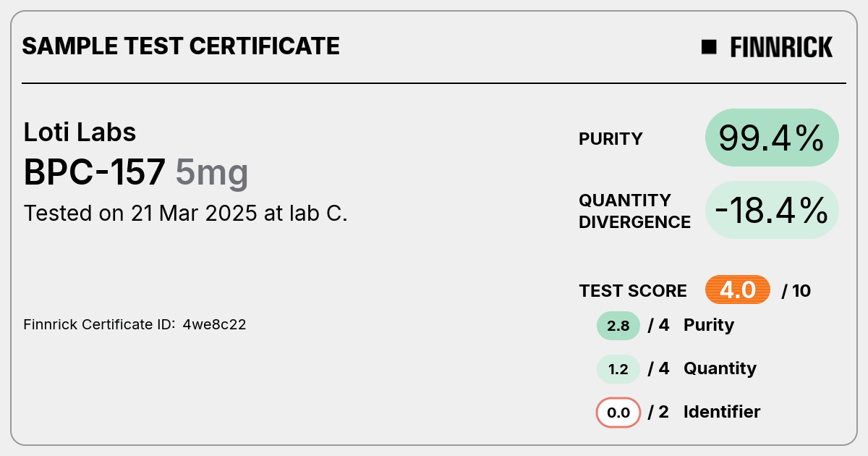The width and height of the screenshot is (868, 456).
Task: Click the 5mg dosage label
Action: [x=212, y=174]
